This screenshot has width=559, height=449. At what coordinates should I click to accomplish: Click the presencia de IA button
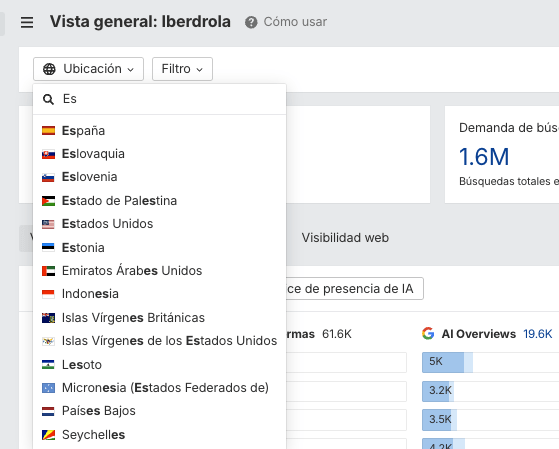point(355,289)
